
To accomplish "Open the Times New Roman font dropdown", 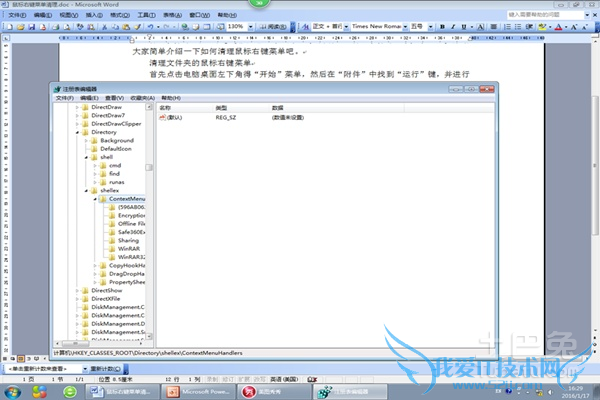I will point(405,27).
